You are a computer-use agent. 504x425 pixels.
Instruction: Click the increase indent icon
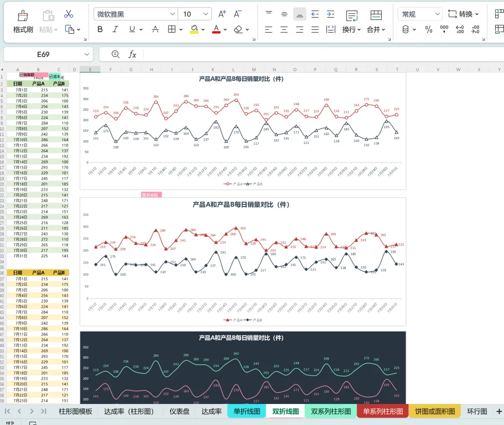[330, 14]
